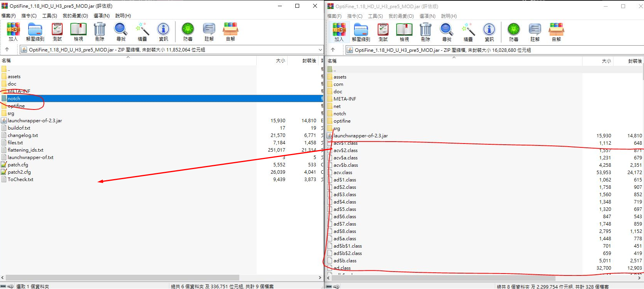Viewport: 644px width, 289px height.
Task: Open the 註解 (Comment) icon in left window
Action: (x=209, y=32)
